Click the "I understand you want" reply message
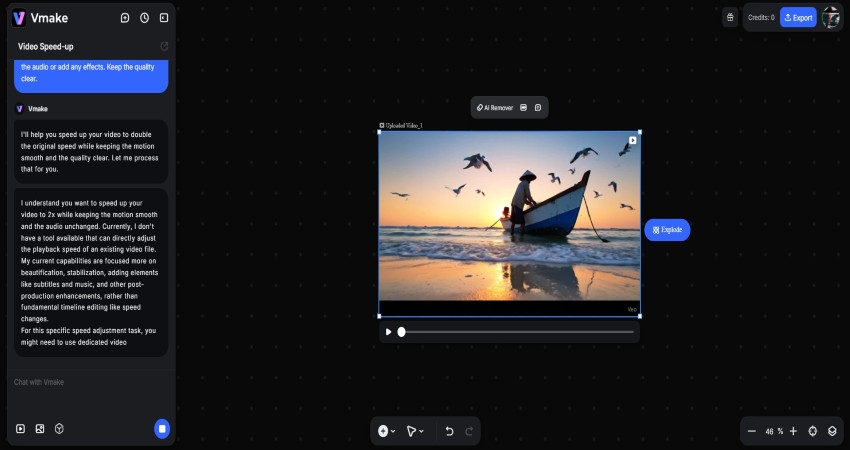Screen dimensions: 850x450 pyautogui.click(x=91, y=272)
